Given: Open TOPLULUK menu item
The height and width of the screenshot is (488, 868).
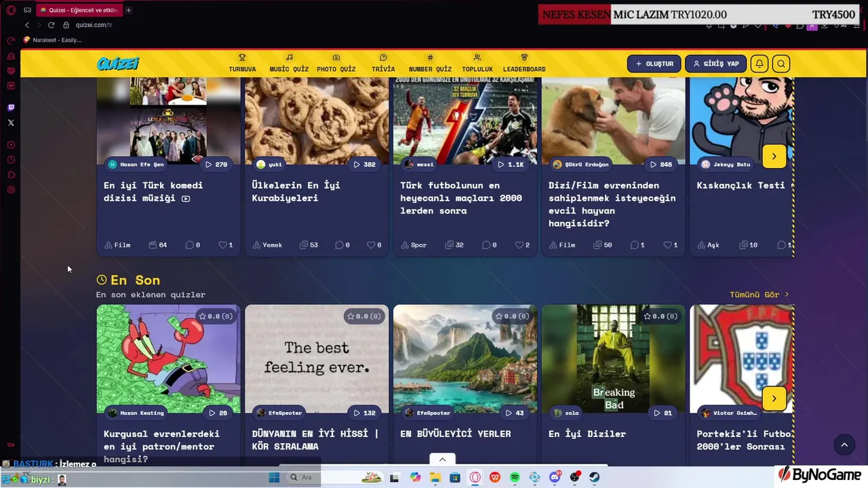Looking at the screenshot, I should (x=477, y=64).
